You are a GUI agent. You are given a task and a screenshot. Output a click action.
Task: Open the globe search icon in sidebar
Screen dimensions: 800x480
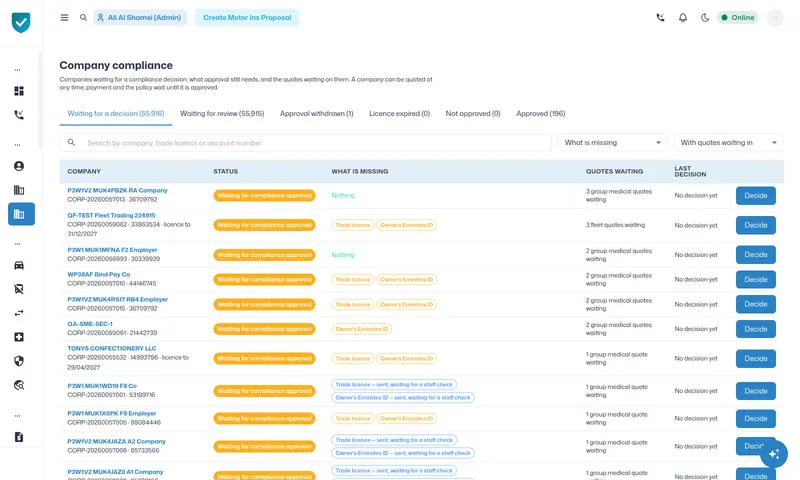(x=19, y=385)
